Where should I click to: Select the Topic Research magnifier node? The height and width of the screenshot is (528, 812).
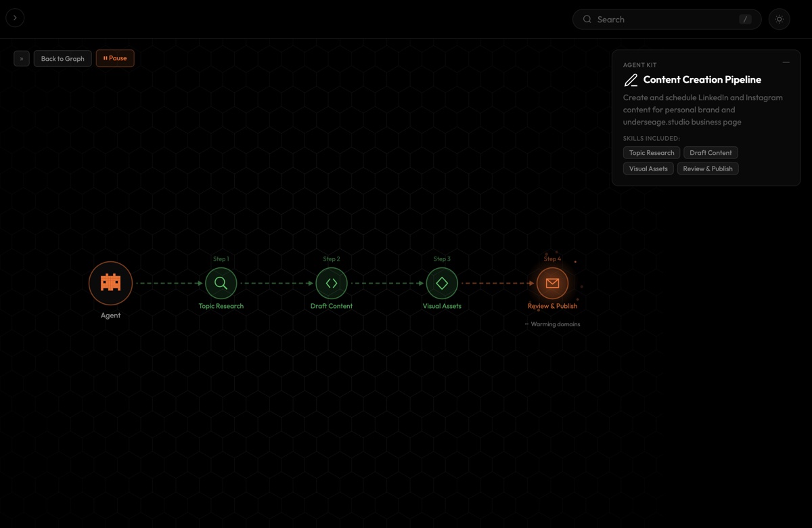click(x=221, y=283)
